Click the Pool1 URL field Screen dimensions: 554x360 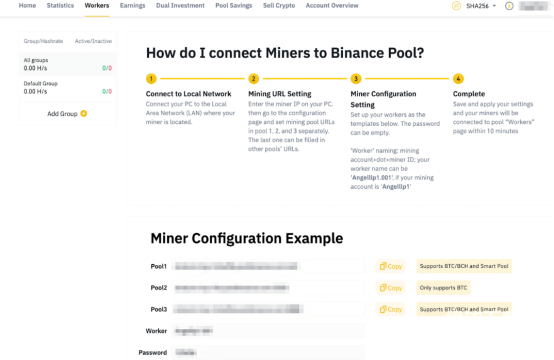click(x=268, y=266)
